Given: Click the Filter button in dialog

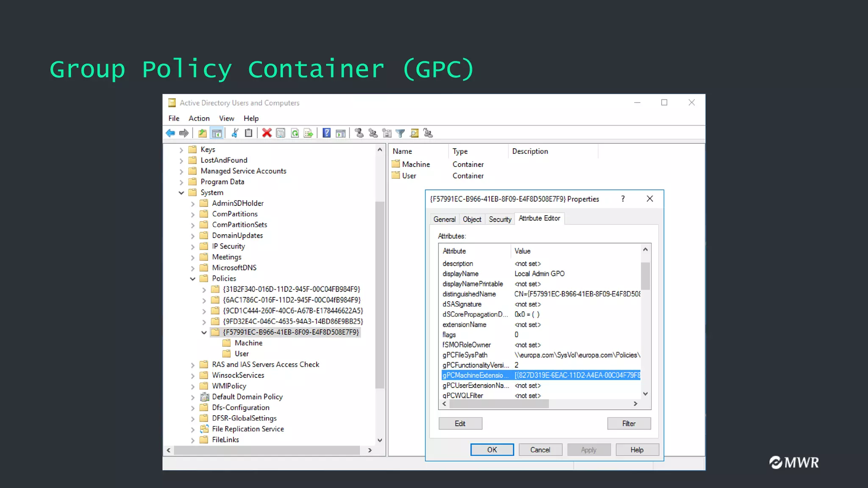Looking at the screenshot, I should pyautogui.click(x=629, y=424).
